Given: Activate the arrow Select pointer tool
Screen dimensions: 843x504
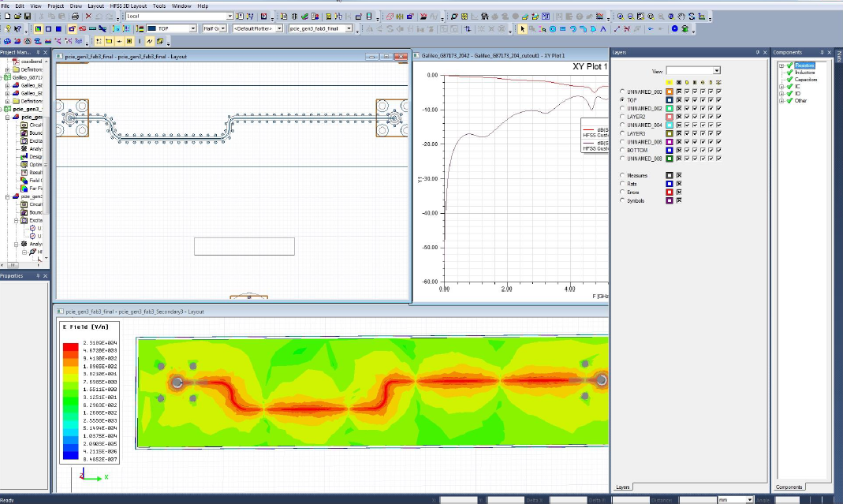Looking at the screenshot, I should click(x=521, y=29).
